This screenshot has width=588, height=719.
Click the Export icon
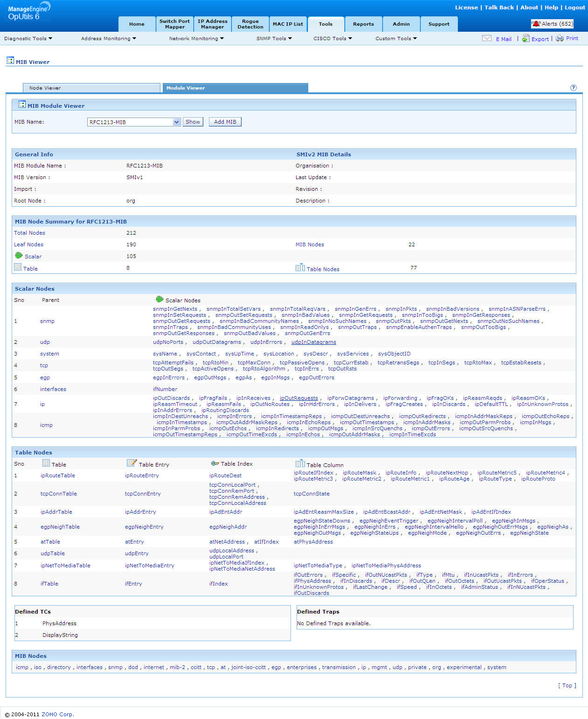pos(526,38)
